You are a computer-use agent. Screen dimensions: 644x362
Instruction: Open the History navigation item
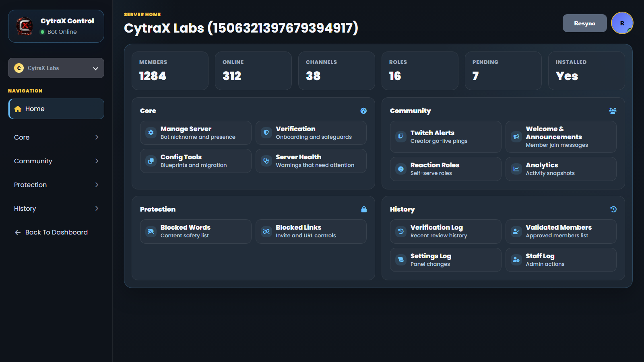click(56, 208)
